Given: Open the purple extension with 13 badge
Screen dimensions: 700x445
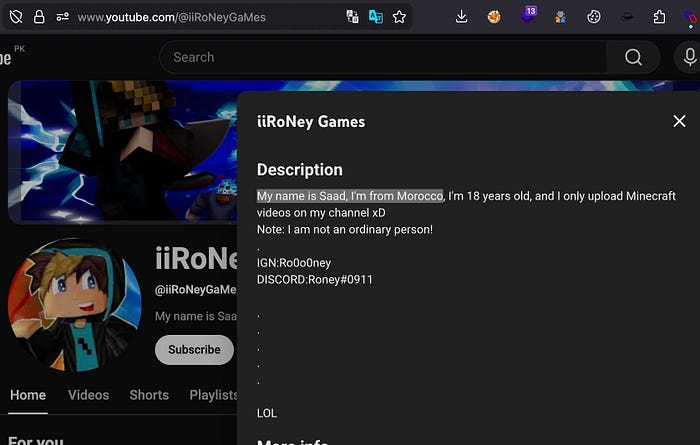Looking at the screenshot, I should [x=529, y=15].
